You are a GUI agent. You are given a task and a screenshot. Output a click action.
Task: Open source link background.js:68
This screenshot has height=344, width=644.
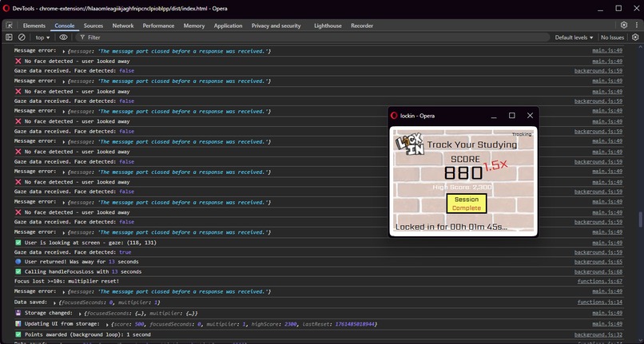tap(598, 271)
